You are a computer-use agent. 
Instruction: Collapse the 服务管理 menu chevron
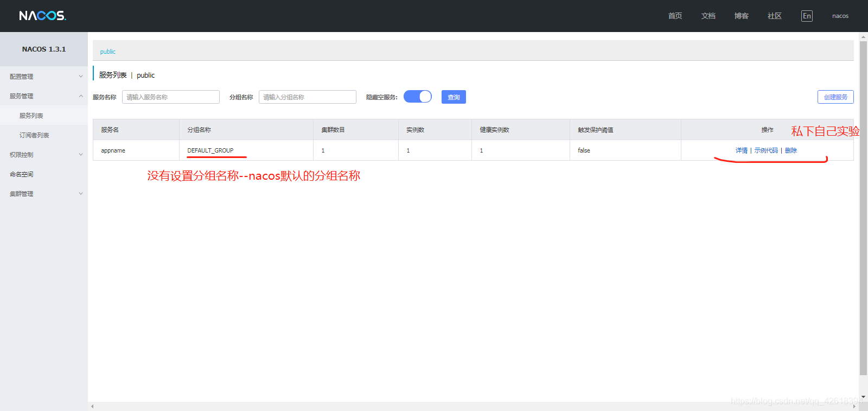81,96
